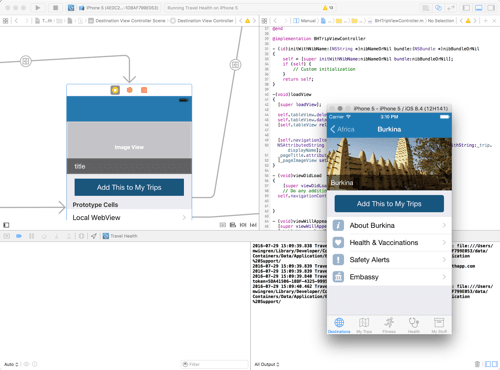Screen dimensions: 500x370
Task: Clear console with the trash icon
Action: [477, 364]
